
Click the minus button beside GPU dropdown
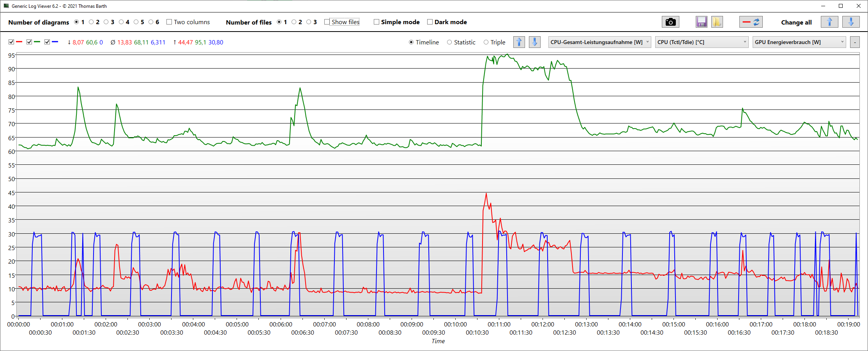tap(855, 42)
